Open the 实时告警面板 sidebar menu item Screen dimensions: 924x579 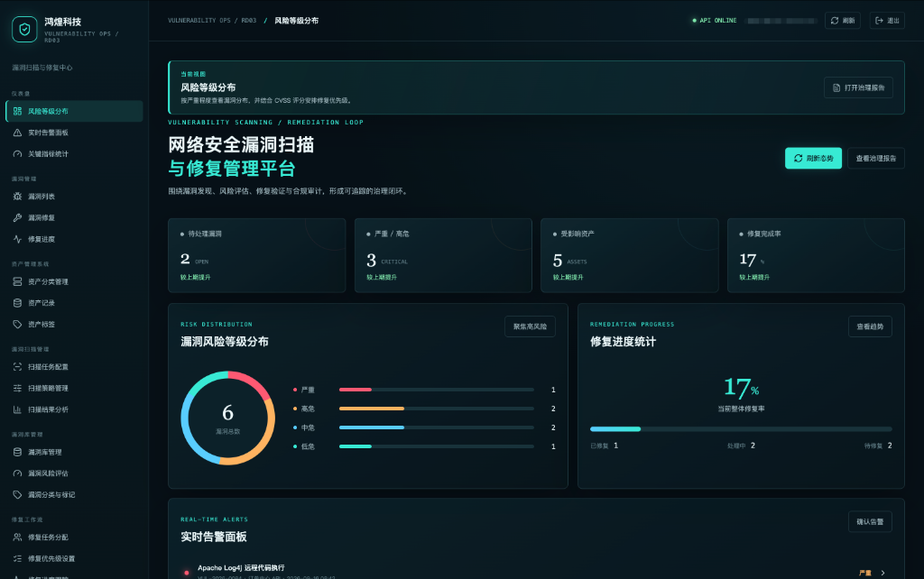(74, 133)
